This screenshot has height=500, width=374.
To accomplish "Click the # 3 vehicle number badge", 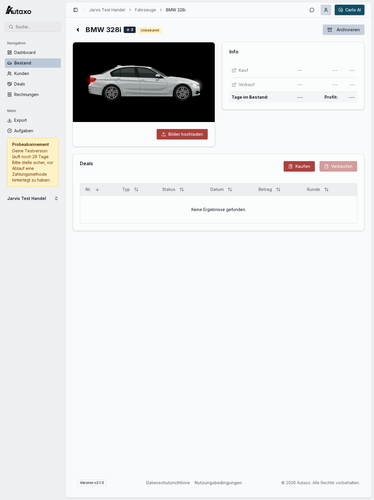I will pyautogui.click(x=130, y=30).
